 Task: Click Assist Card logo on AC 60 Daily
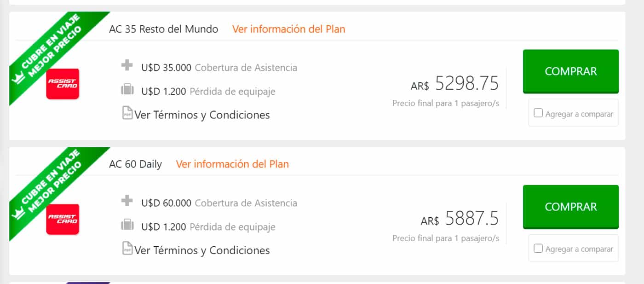[x=63, y=219]
